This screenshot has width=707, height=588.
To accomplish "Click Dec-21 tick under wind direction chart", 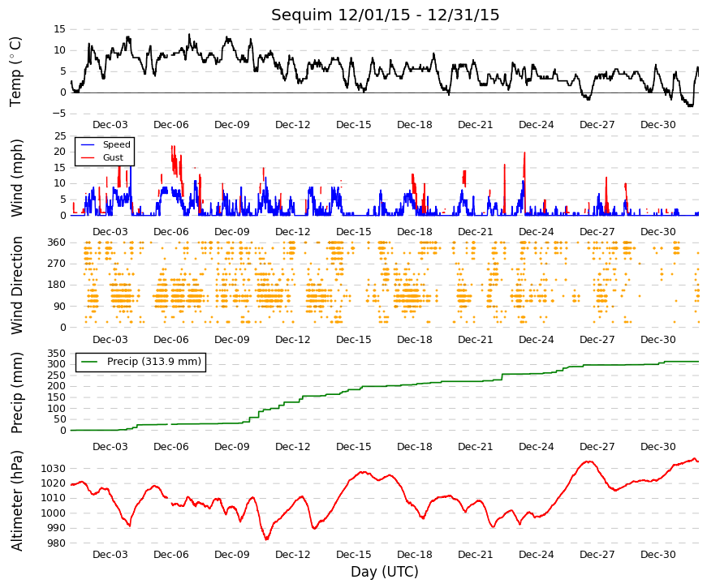I will (475, 339).
